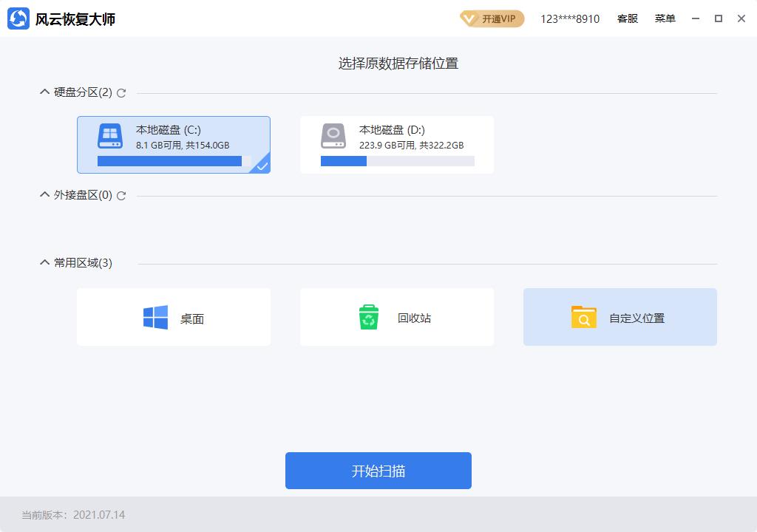
Task: Click the 本地磁盘 (C:) drive icon
Action: [x=107, y=136]
